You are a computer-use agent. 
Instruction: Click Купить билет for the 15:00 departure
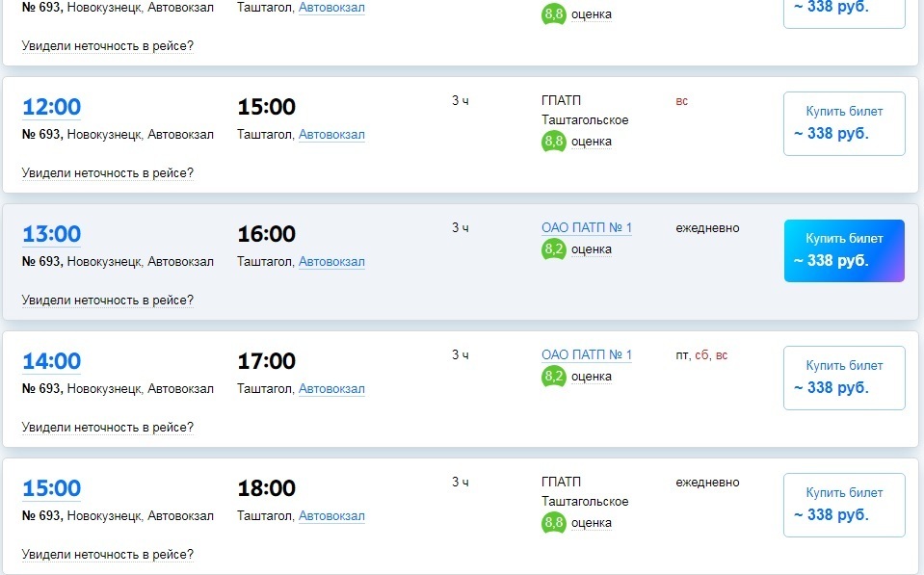pyautogui.click(x=844, y=505)
